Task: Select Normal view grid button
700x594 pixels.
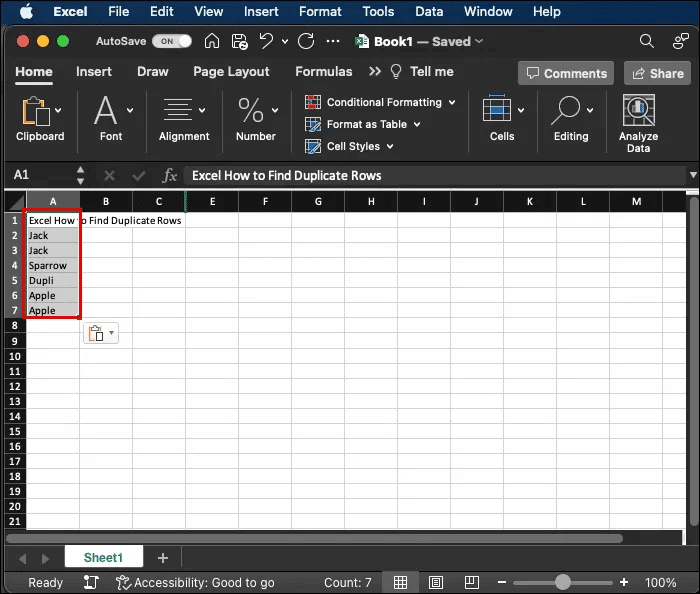Action: [x=400, y=582]
